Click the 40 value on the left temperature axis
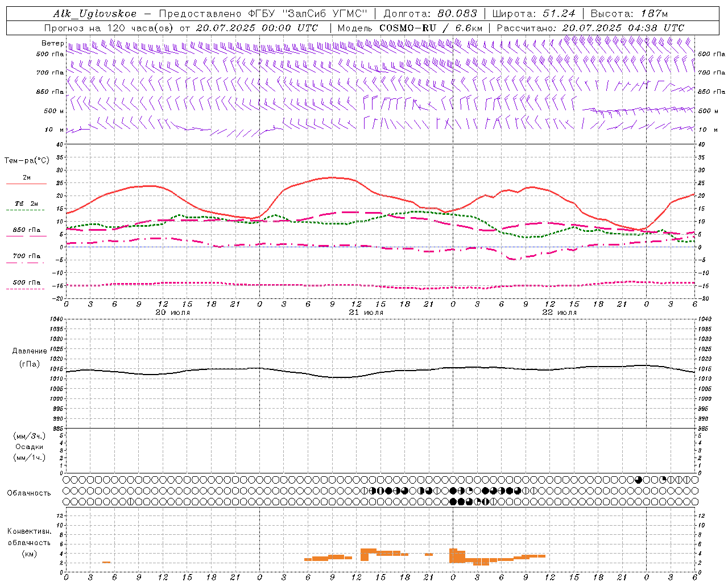728x582 pixels. click(x=61, y=144)
